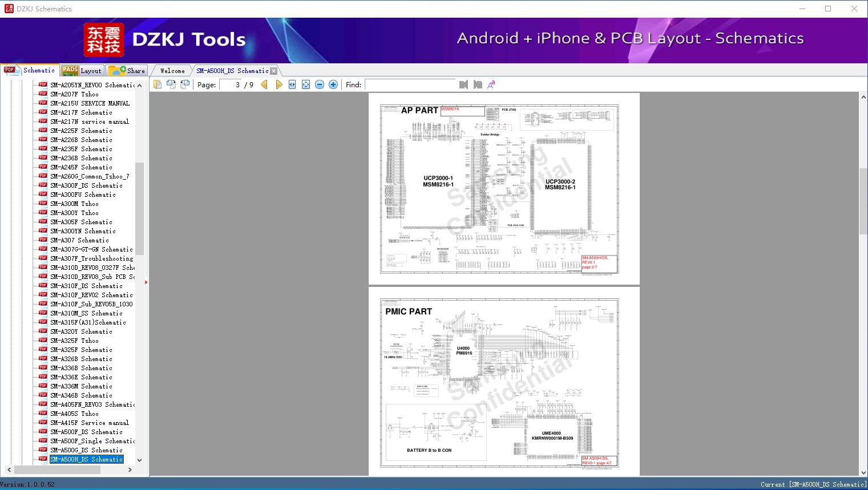The height and width of the screenshot is (490, 868).
Task: Click the PDF icon beside SM-A300M Tshoo
Action: click(43, 204)
